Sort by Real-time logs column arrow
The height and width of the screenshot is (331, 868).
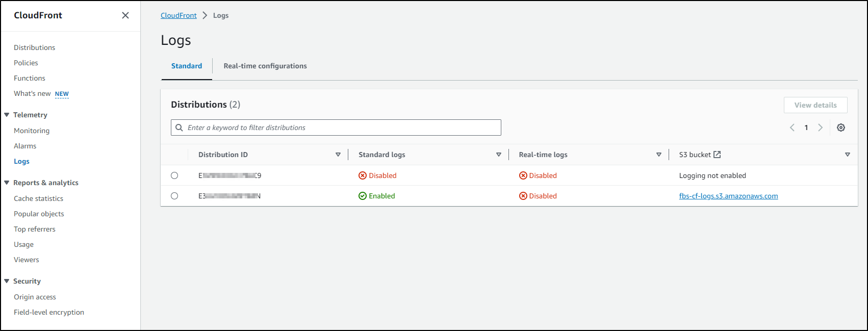659,155
